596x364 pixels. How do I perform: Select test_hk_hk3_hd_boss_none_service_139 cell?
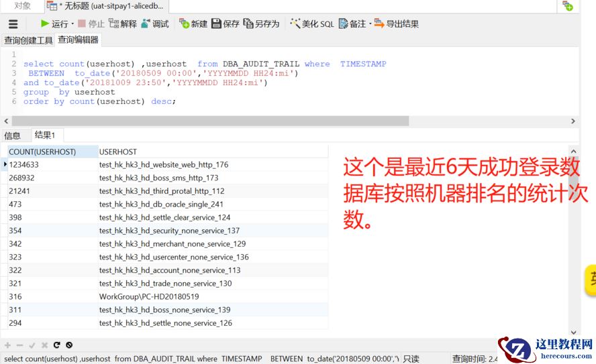[213, 310]
